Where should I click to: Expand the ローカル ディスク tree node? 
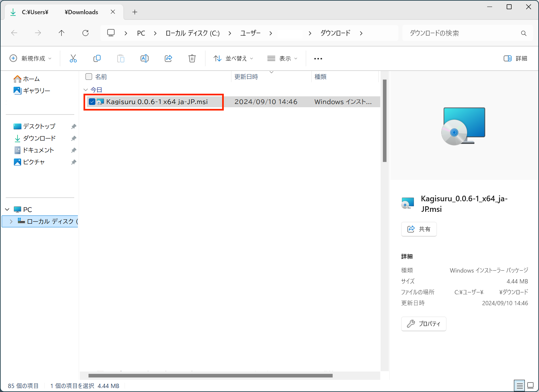(11, 221)
